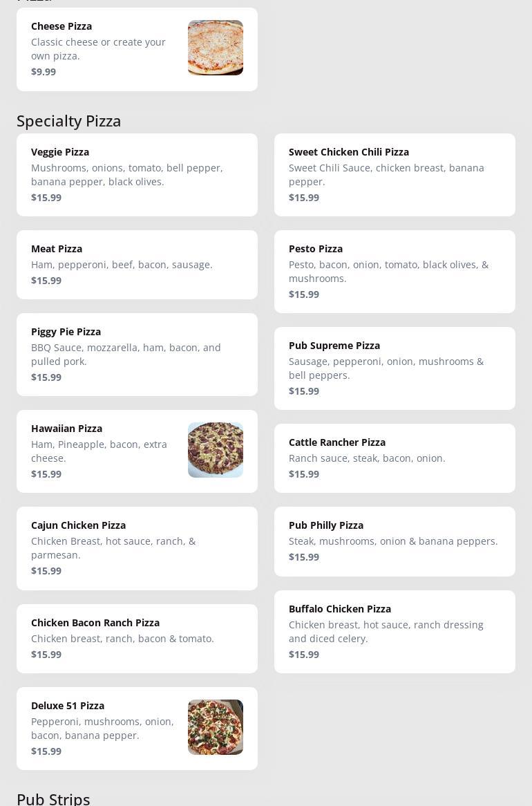Click the Deluxe 51 Pizza title
532x806 pixels.
pos(68,706)
